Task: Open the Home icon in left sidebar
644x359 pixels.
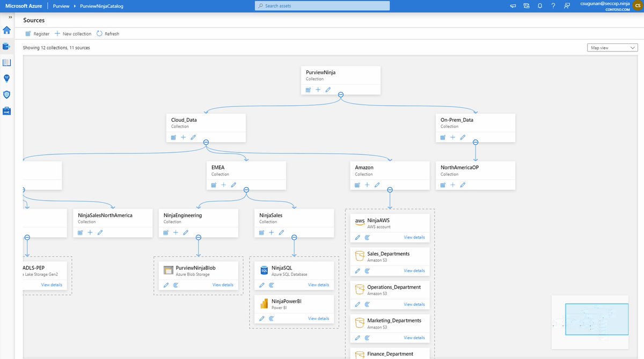Action: point(7,30)
